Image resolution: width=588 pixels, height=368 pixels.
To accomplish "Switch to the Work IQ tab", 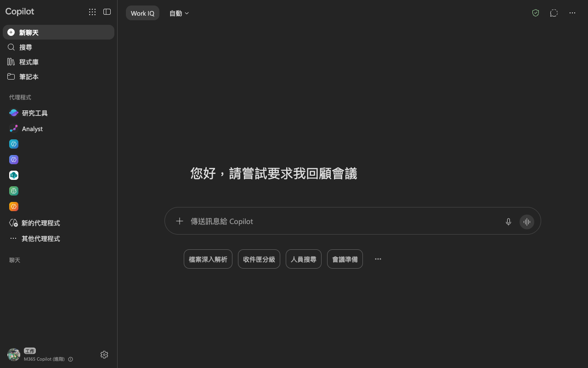I will (x=142, y=13).
